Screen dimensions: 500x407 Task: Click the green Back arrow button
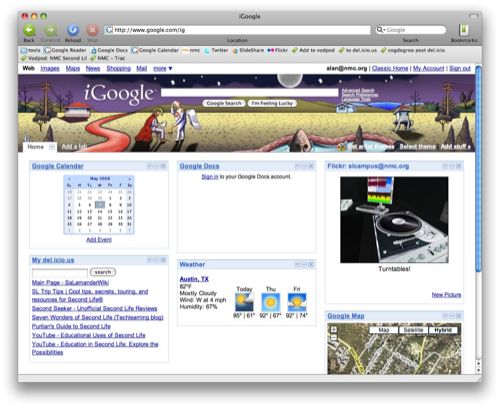(x=29, y=30)
